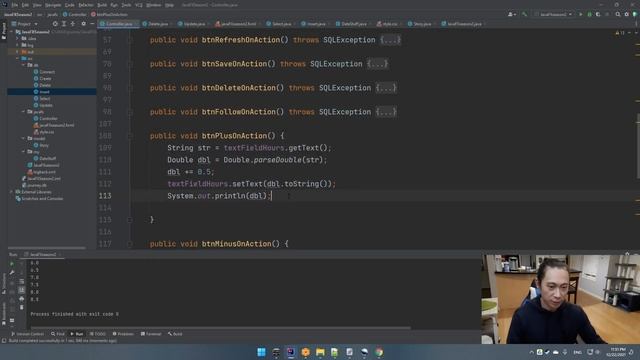Viewport: 640px width, 360px height.
Task: Click Expand All icon in Project panel header
Action: 64,24
